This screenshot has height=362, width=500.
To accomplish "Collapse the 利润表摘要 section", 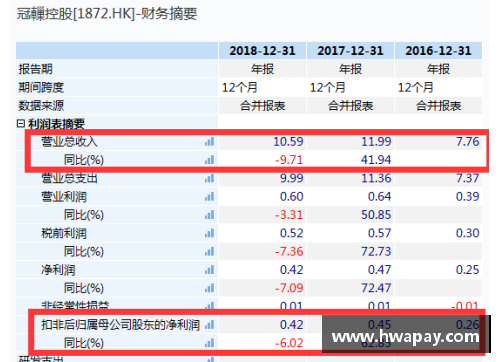I will tap(21, 124).
